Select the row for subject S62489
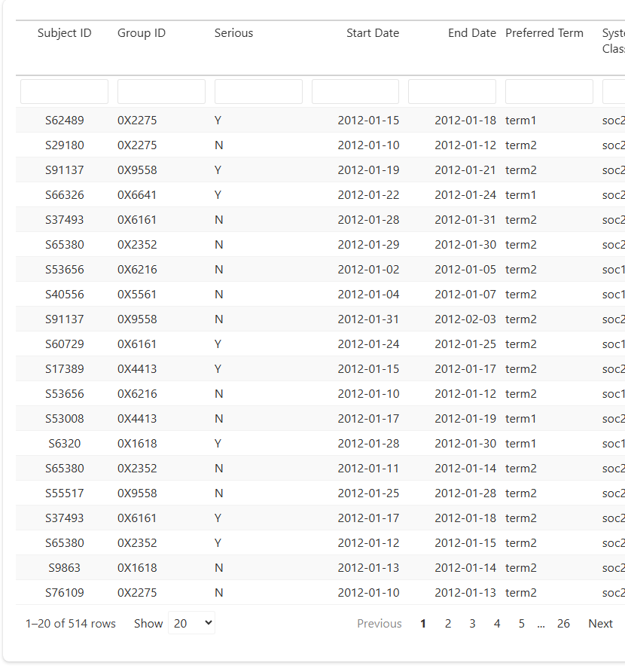This screenshot has height=672, width=625. (65, 120)
